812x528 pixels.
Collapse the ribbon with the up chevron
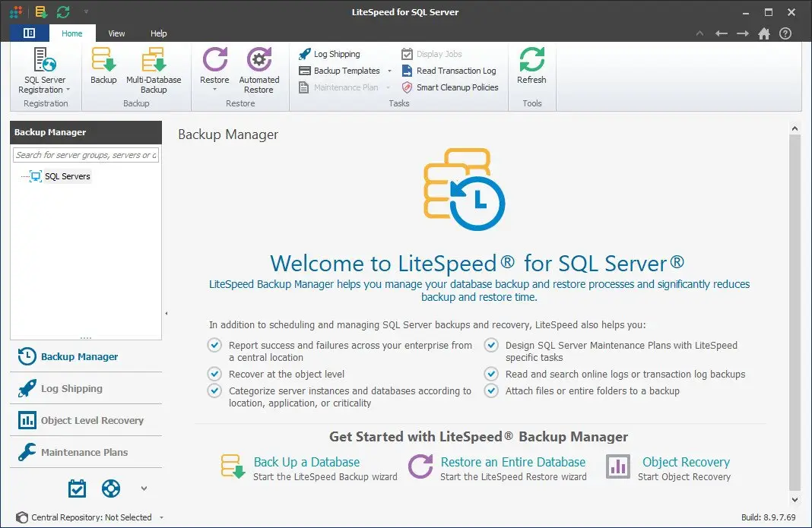[x=699, y=33]
